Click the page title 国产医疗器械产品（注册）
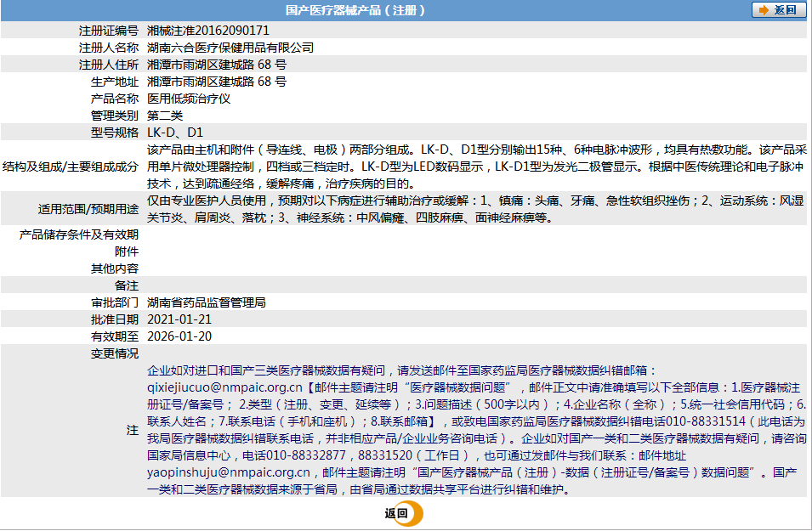The image size is (812, 531). [355, 10]
